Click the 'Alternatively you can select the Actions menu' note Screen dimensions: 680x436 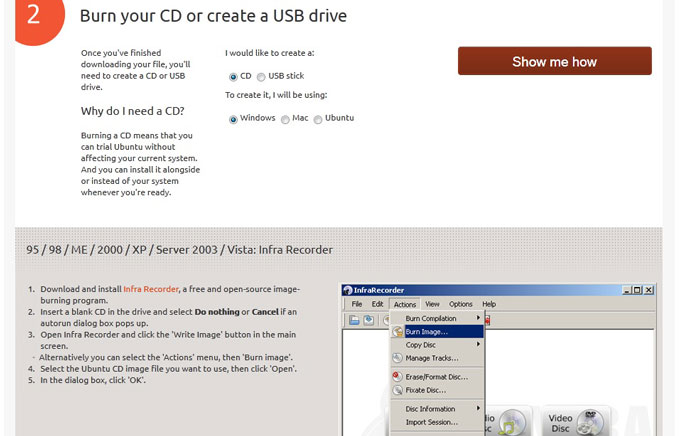tap(166, 357)
